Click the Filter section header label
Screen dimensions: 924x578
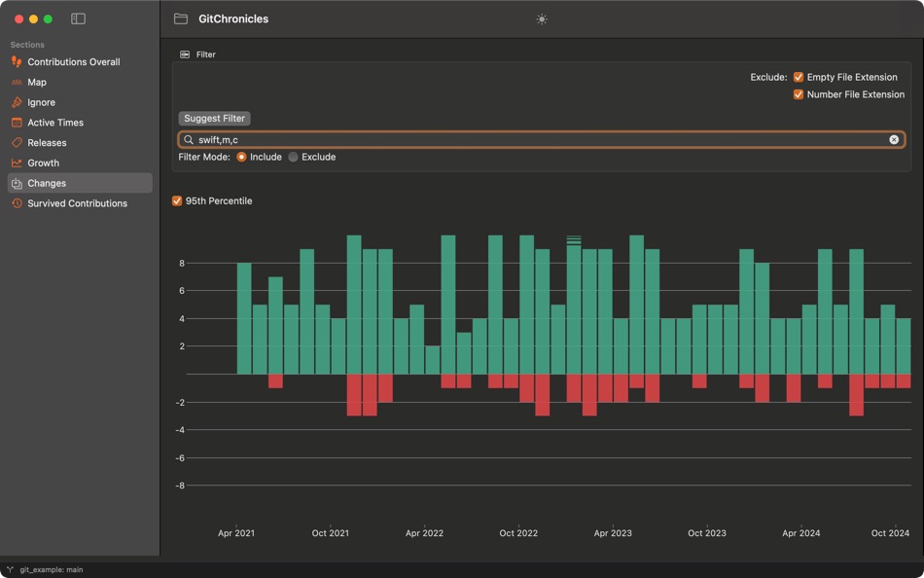click(205, 54)
